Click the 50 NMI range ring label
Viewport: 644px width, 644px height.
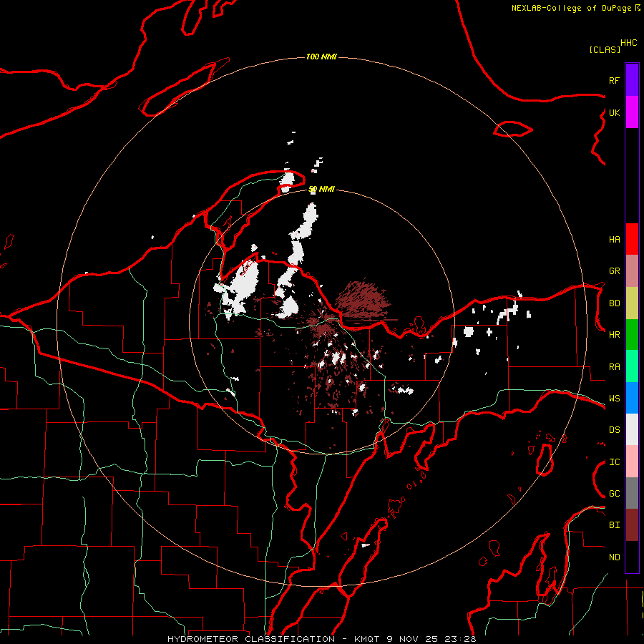click(321, 189)
